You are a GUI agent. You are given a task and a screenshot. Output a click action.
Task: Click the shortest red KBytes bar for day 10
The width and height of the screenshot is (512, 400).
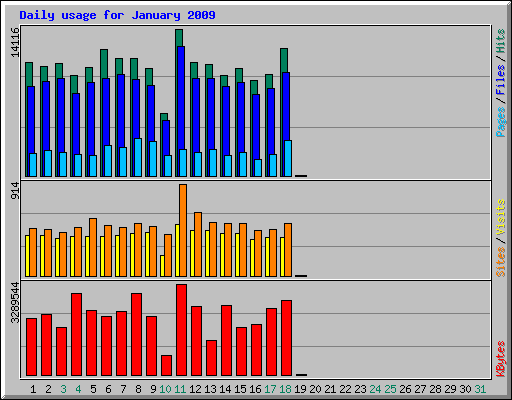click(x=166, y=366)
